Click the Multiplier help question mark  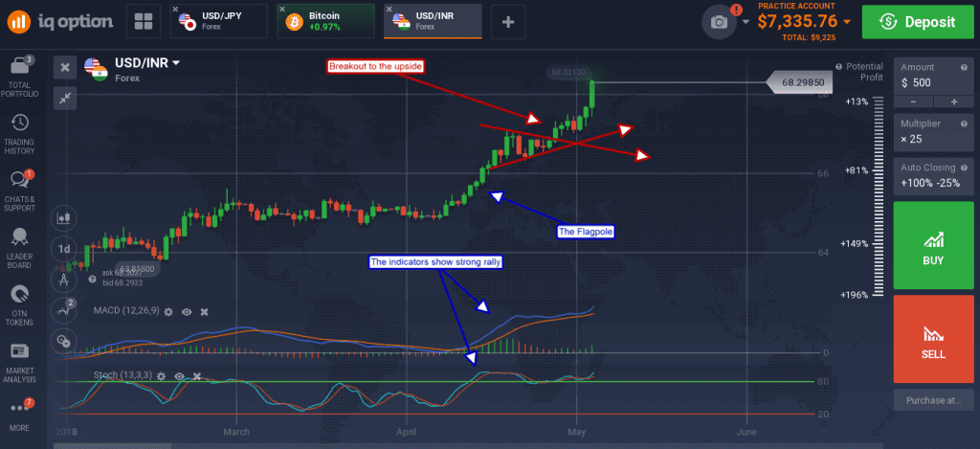coord(964,123)
